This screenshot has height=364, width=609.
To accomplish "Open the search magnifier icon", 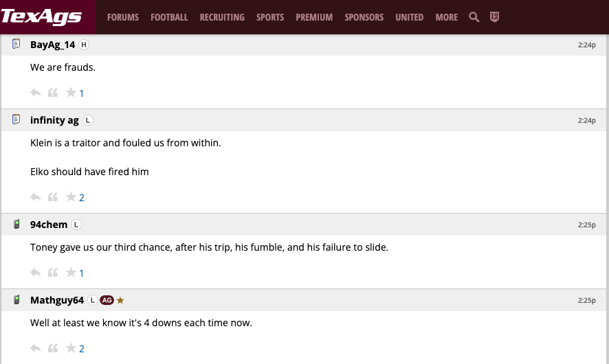I will coord(474,17).
